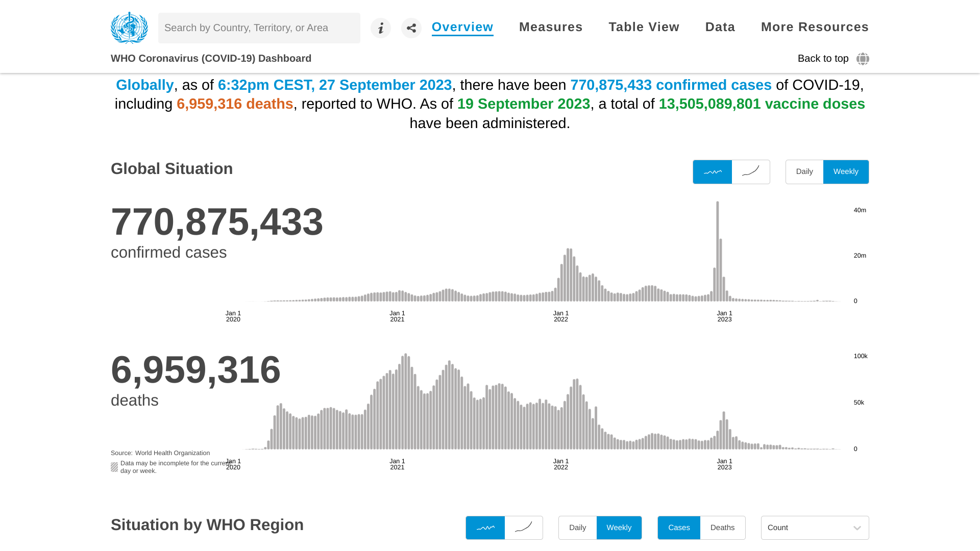Select wavy-line chart icon in WHO Region section

click(x=485, y=528)
